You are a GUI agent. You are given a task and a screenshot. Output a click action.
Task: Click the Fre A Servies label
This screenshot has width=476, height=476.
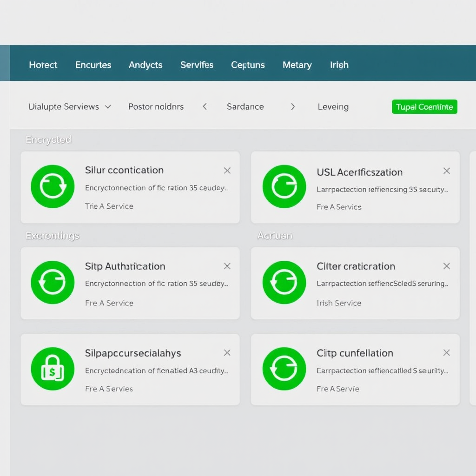(109, 389)
